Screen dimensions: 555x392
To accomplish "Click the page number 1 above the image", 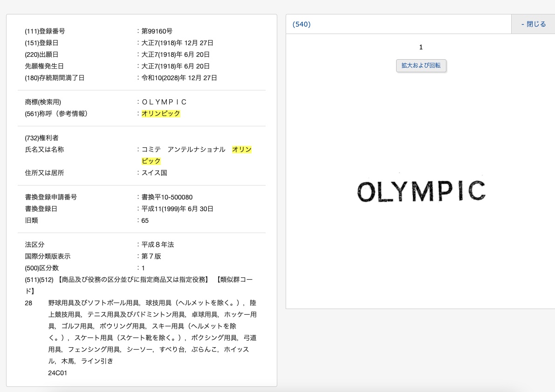I will (x=421, y=47).
